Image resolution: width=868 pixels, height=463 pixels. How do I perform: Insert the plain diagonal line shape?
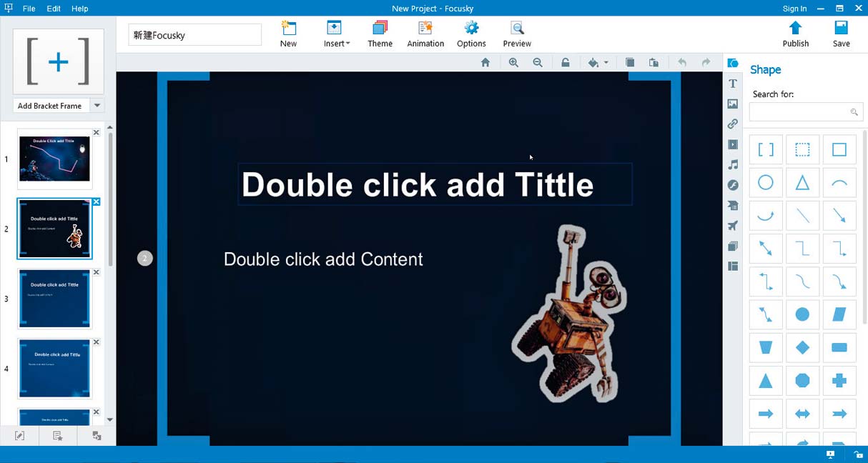(803, 216)
